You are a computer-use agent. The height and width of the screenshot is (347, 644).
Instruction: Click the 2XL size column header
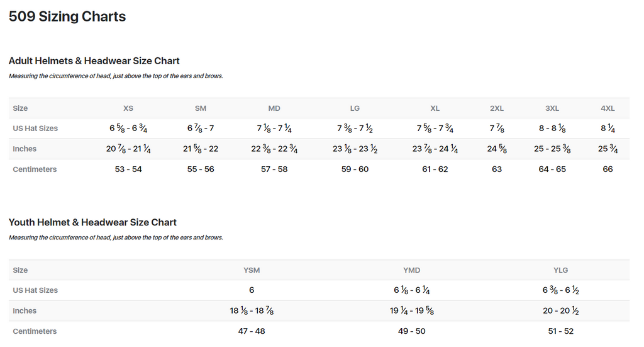pyautogui.click(x=497, y=108)
